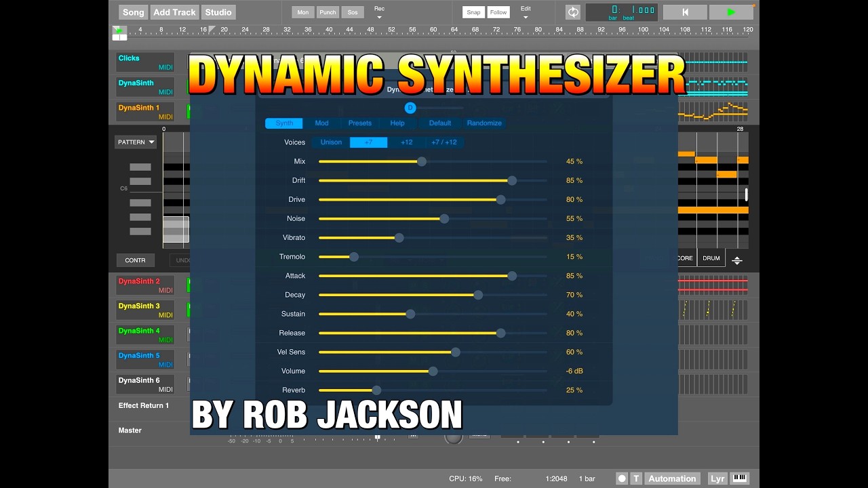Image resolution: width=868 pixels, height=488 pixels.
Task: Open the Rec dropdown
Action: pyautogui.click(x=379, y=12)
